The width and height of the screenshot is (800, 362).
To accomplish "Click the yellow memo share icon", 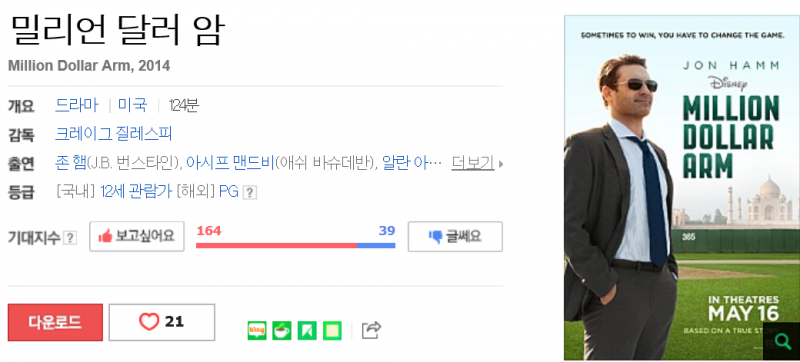I will pyautogui.click(x=332, y=330).
